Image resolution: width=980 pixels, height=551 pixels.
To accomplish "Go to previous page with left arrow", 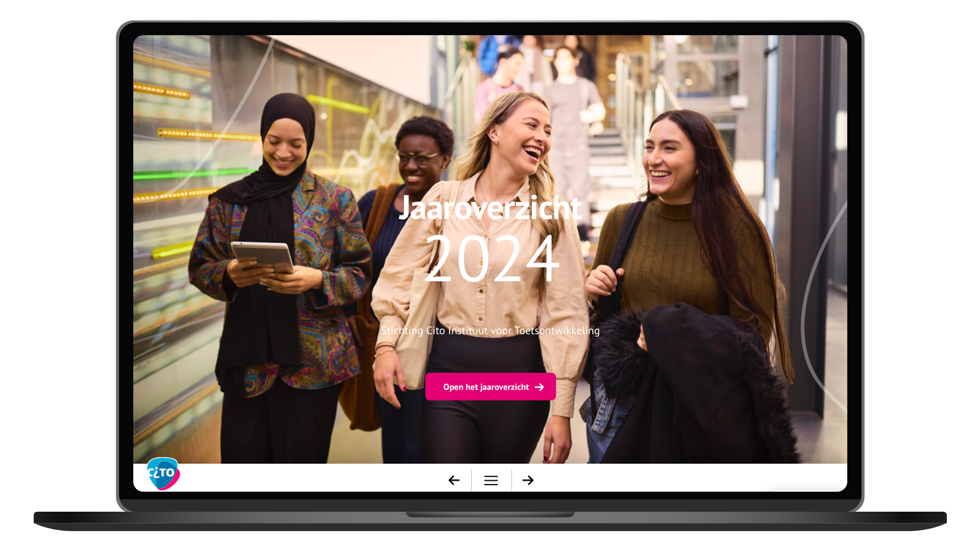I will pos(454,480).
